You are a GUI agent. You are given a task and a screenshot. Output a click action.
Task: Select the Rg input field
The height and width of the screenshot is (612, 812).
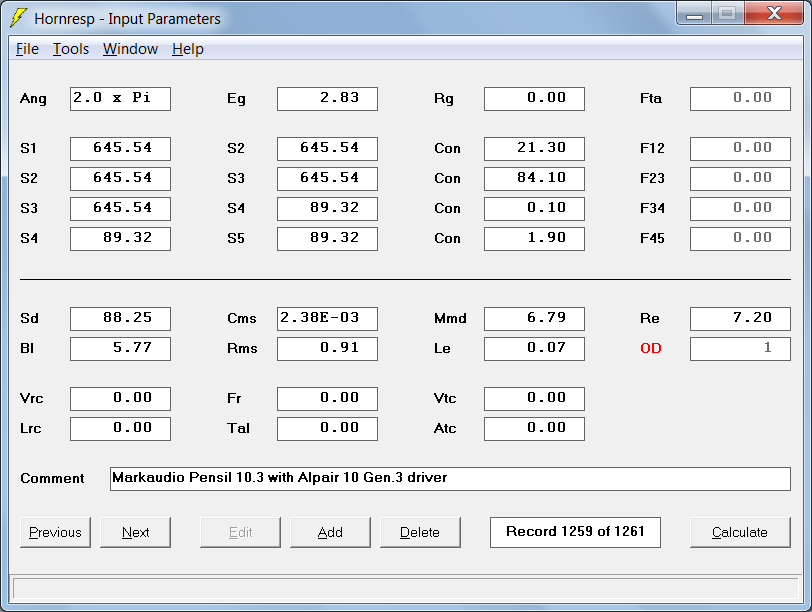pos(534,99)
